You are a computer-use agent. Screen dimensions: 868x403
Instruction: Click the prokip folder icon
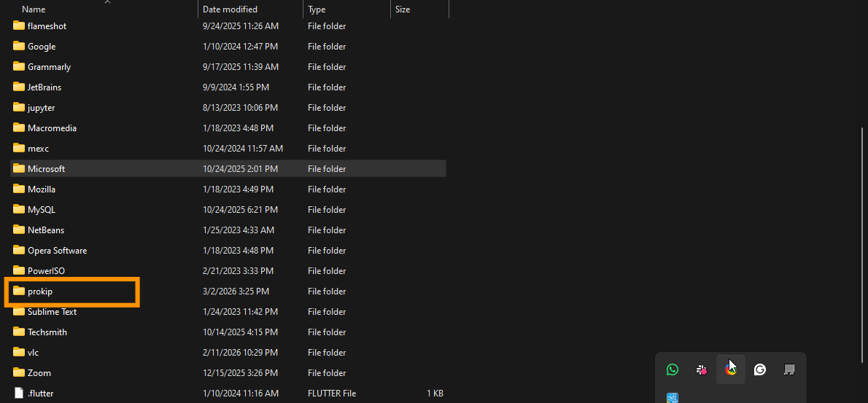[x=20, y=292]
